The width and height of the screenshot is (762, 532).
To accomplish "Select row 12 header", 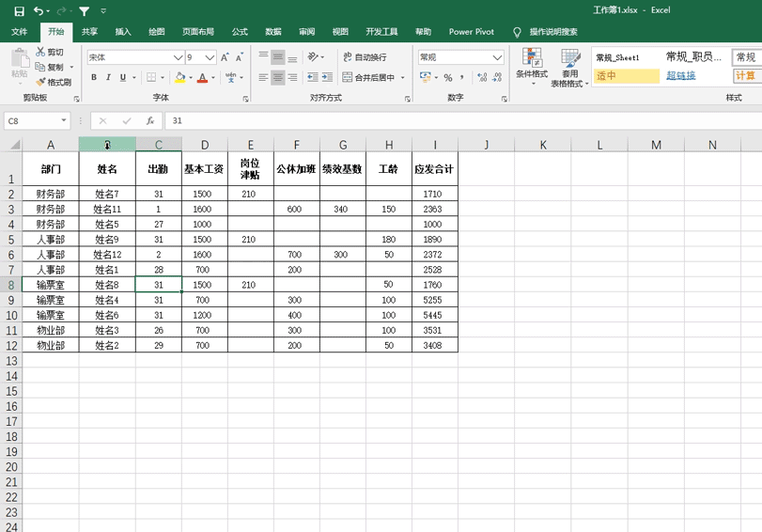I will 11,346.
